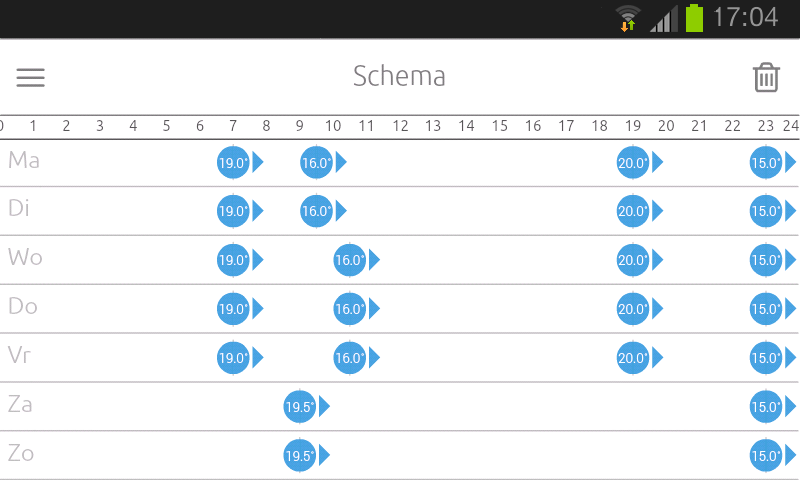Tap the trash delete icon
This screenshot has height=480, width=800.
coord(766,78)
